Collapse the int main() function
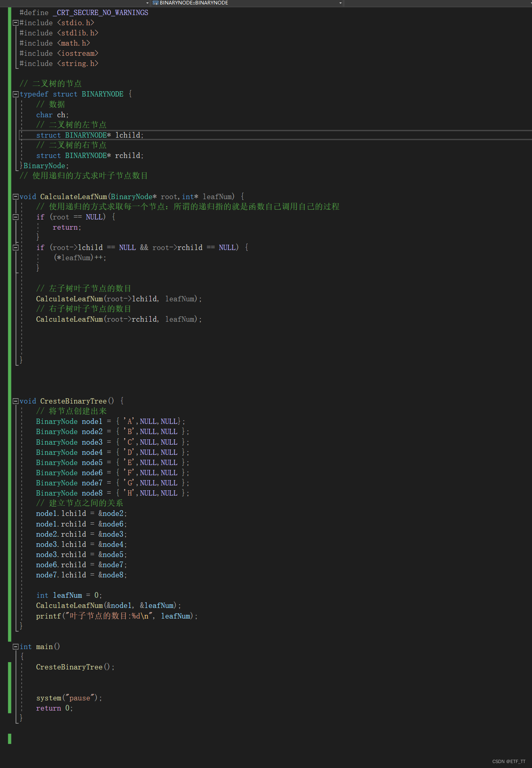Image resolution: width=532 pixels, height=768 pixels. [x=15, y=647]
